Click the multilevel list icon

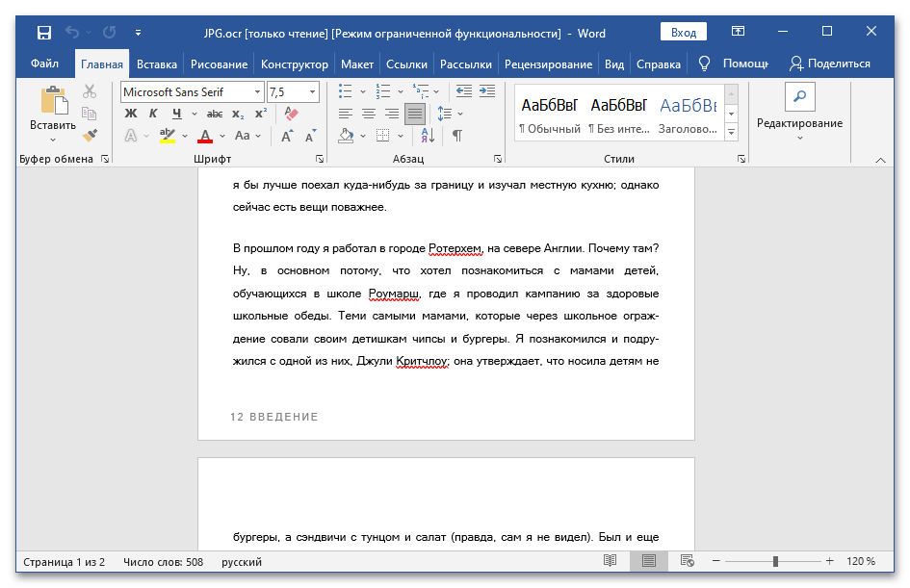pos(421,91)
